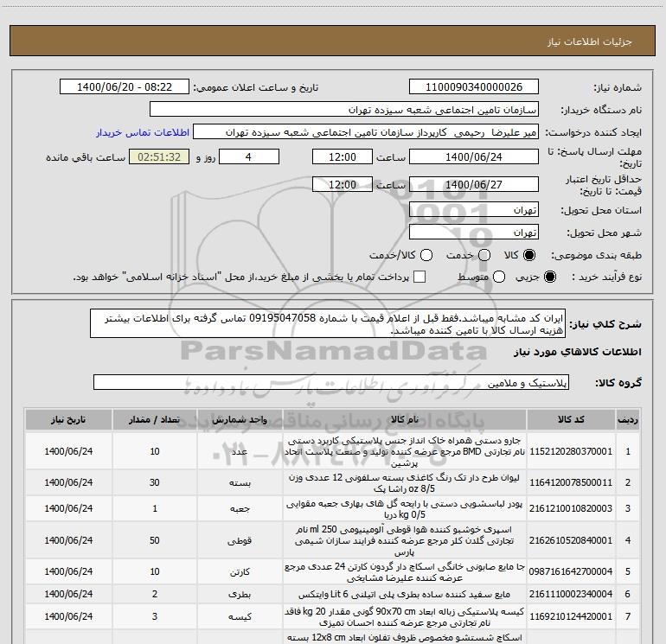Click the need number field 1100090340000026
The height and width of the screenshot is (644, 666).
tap(474, 87)
